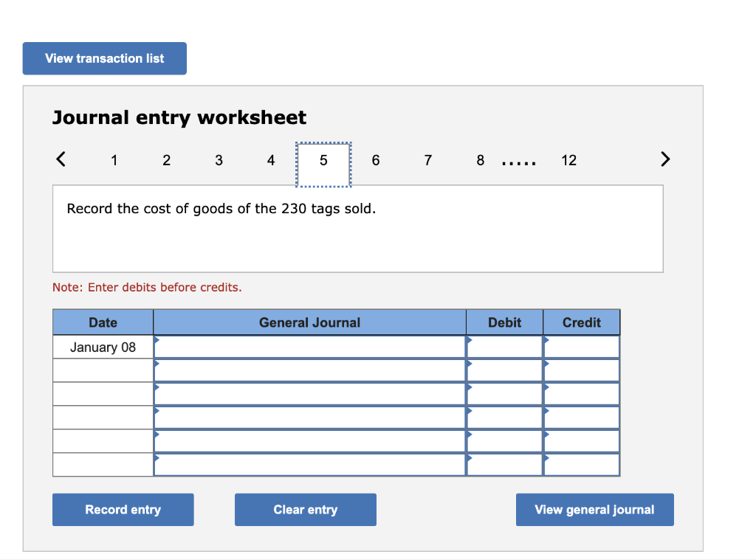
Task: Go to previous entry using left chevron
Action: pos(60,159)
